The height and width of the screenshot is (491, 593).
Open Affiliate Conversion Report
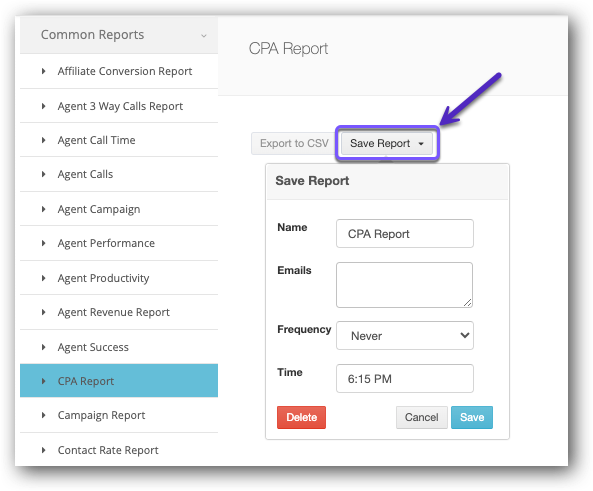pos(125,71)
